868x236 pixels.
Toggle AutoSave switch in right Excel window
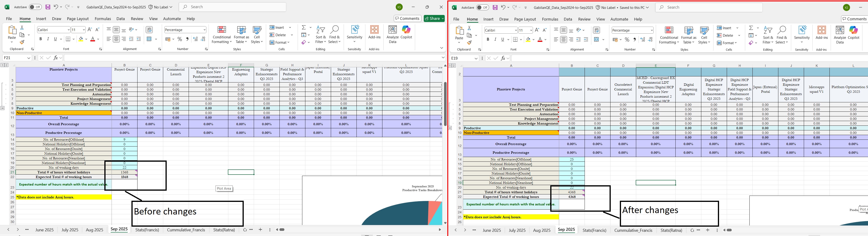coord(483,7)
